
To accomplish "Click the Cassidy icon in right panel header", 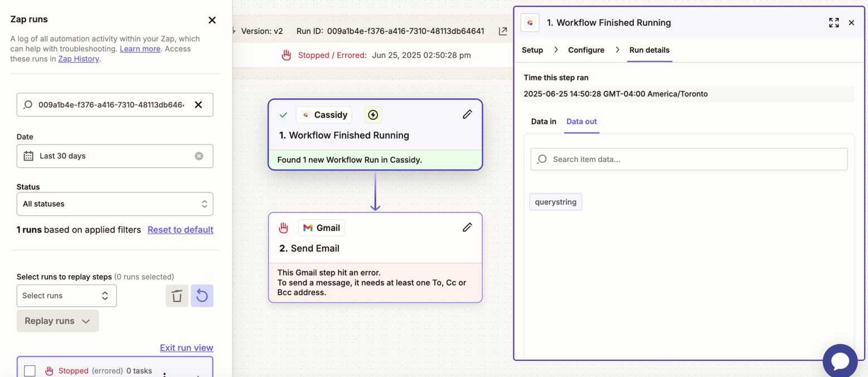I will (x=530, y=23).
